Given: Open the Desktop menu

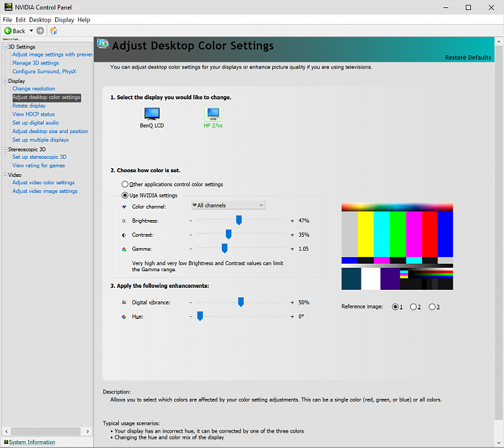Looking at the screenshot, I should point(40,20).
